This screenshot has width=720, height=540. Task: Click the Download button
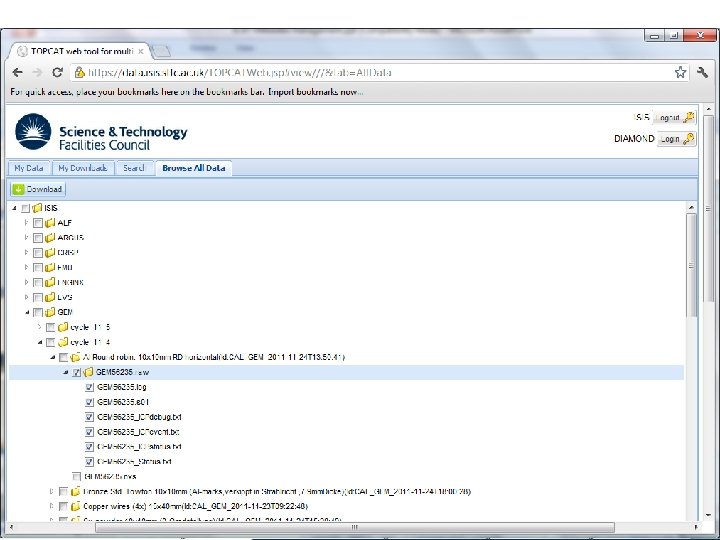(38, 189)
